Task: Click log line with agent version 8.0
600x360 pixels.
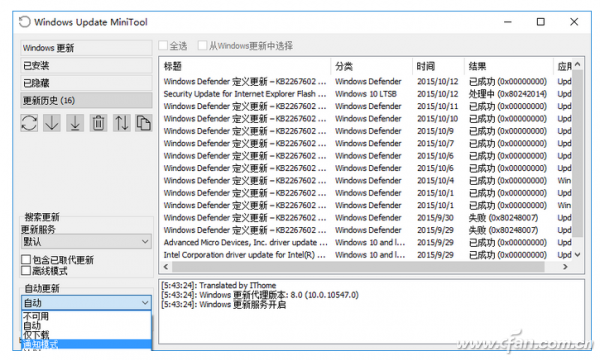Action: tap(260, 295)
